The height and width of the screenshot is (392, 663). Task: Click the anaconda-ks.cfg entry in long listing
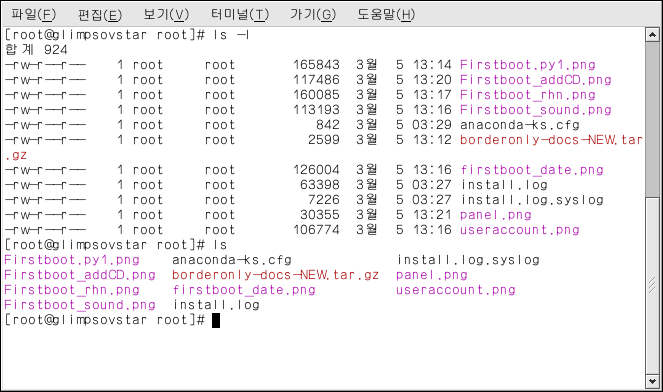pos(520,125)
